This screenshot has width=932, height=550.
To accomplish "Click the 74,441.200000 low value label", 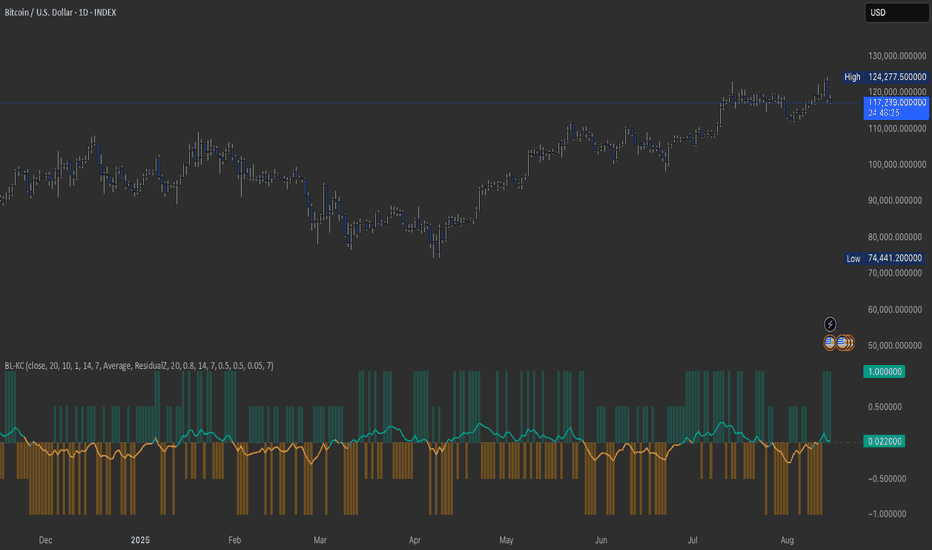I will click(895, 258).
